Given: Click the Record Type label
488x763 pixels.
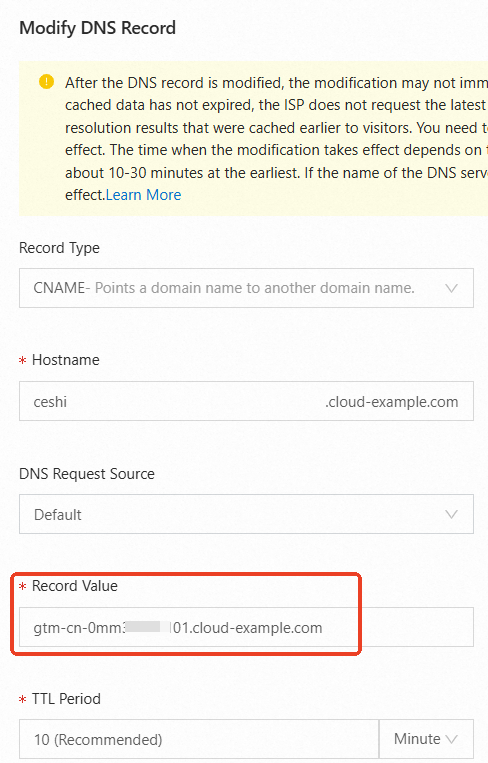Looking at the screenshot, I should point(59,248).
